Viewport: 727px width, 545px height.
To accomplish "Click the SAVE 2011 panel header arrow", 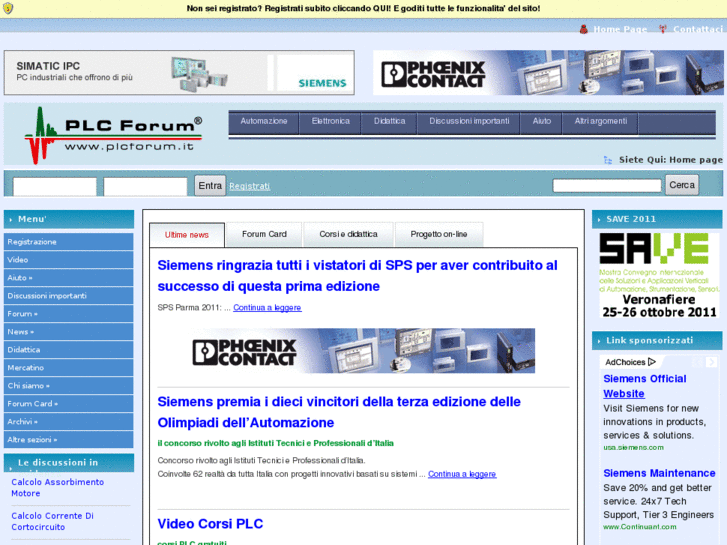I will coord(599,219).
